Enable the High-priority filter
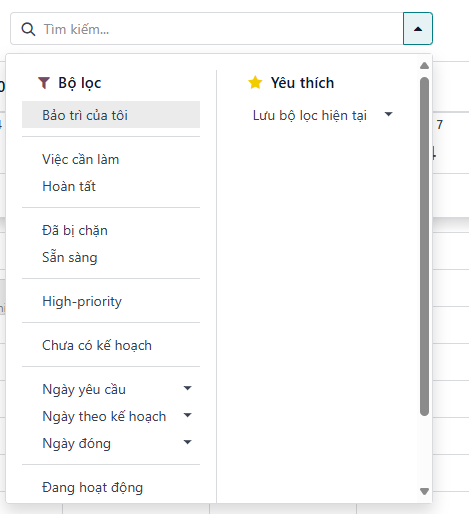Viewport: 469px width, 514px height. coord(111,301)
